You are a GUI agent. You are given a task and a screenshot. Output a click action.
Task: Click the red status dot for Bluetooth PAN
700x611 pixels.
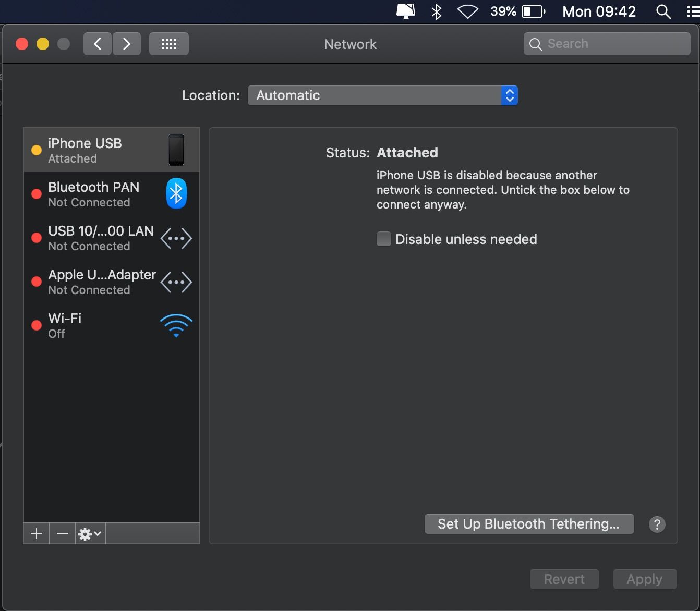[37, 194]
